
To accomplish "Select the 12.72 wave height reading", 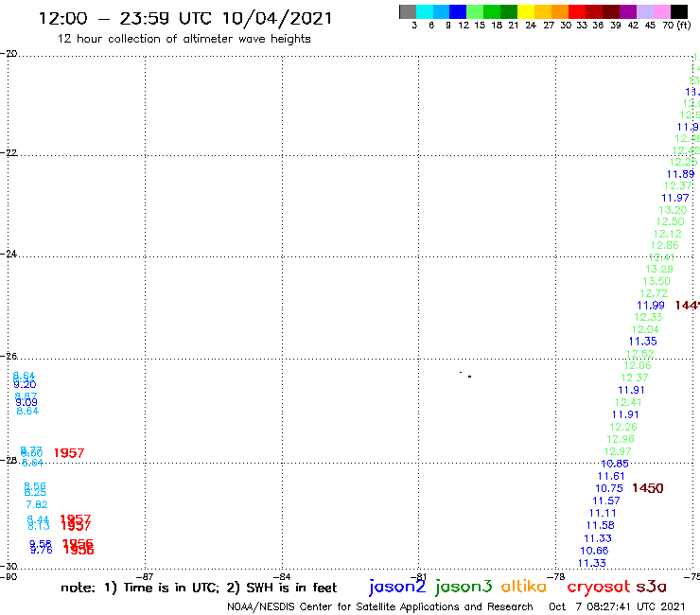I will (x=654, y=293).
